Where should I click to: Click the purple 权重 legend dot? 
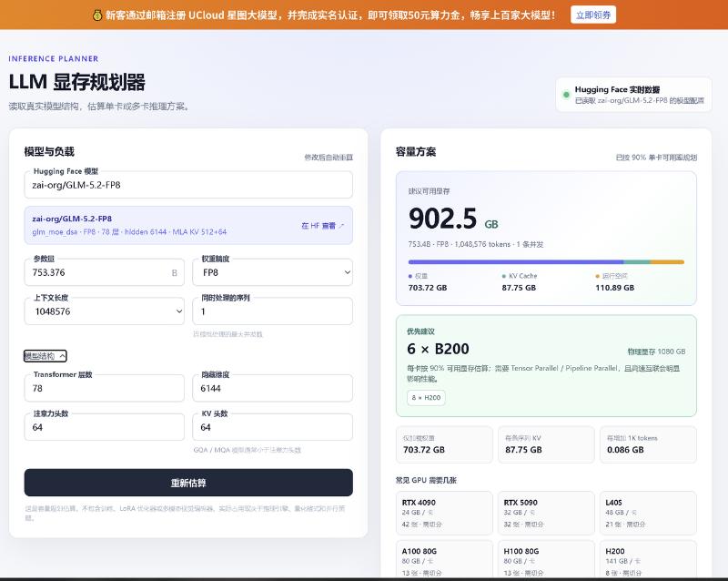tap(410, 276)
